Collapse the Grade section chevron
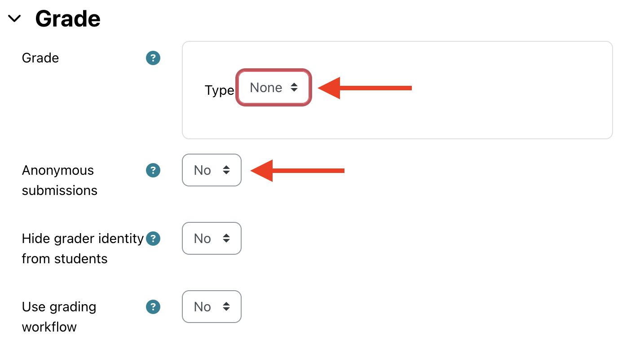 [15, 18]
